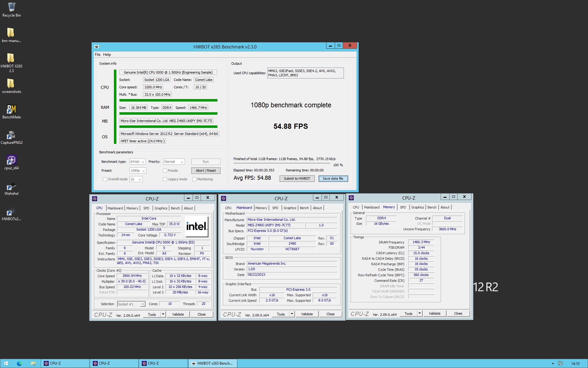The height and width of the screenshot is (368, 588).
Task: Switch to Mainboard tab in CPU-Z CPU window
Action: (115, 208)
